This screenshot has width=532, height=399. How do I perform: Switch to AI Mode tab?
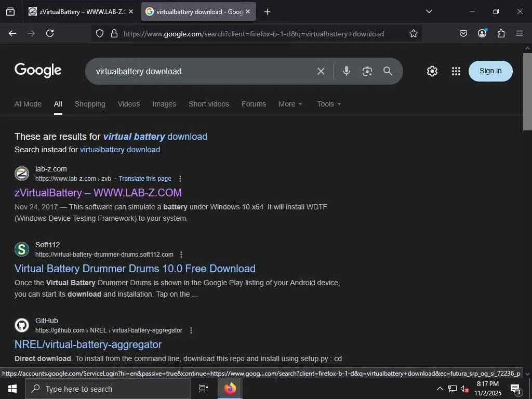(x=28, y=104)
